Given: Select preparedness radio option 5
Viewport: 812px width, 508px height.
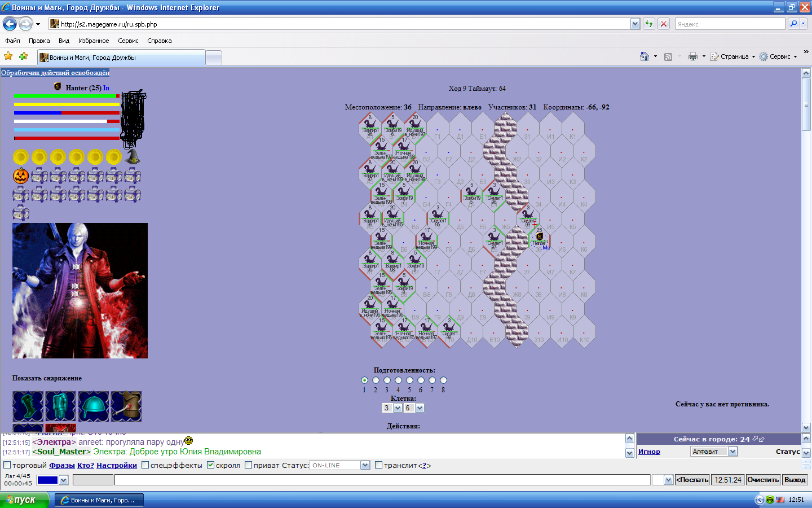Looking at the screenshot, I should pos(409,380).
